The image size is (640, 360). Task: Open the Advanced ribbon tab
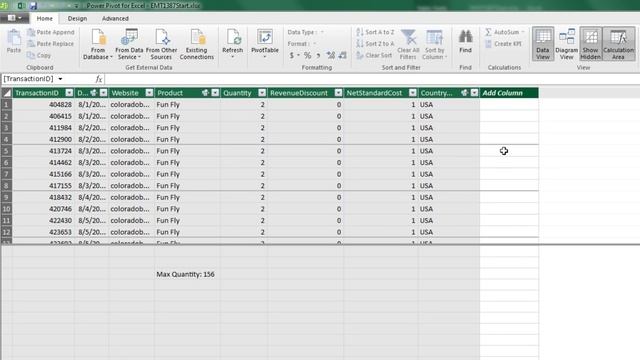[x=115, y=18]
